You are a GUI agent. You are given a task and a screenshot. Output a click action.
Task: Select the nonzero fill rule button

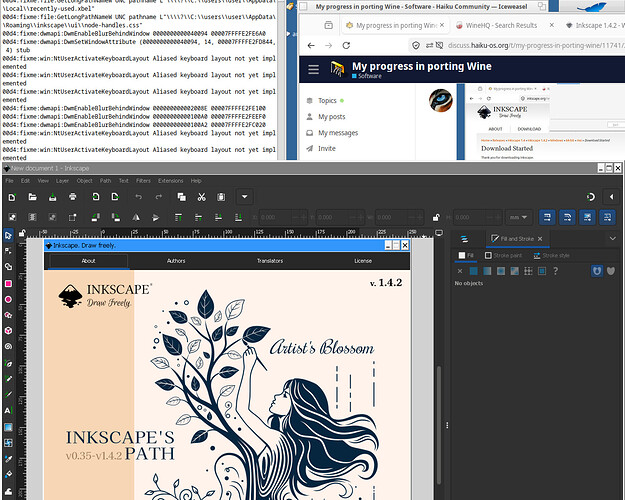coord(597,271)
